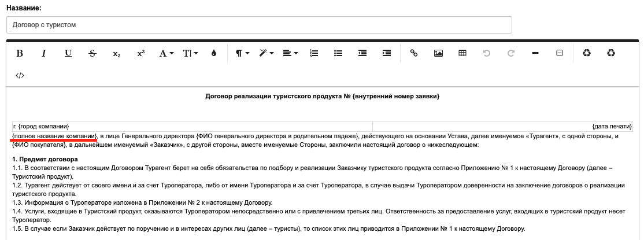This screenshot has width=644, height=240.
Task: Toggle underline formatting
Action: pyautogui.click(x=68, y=53)
